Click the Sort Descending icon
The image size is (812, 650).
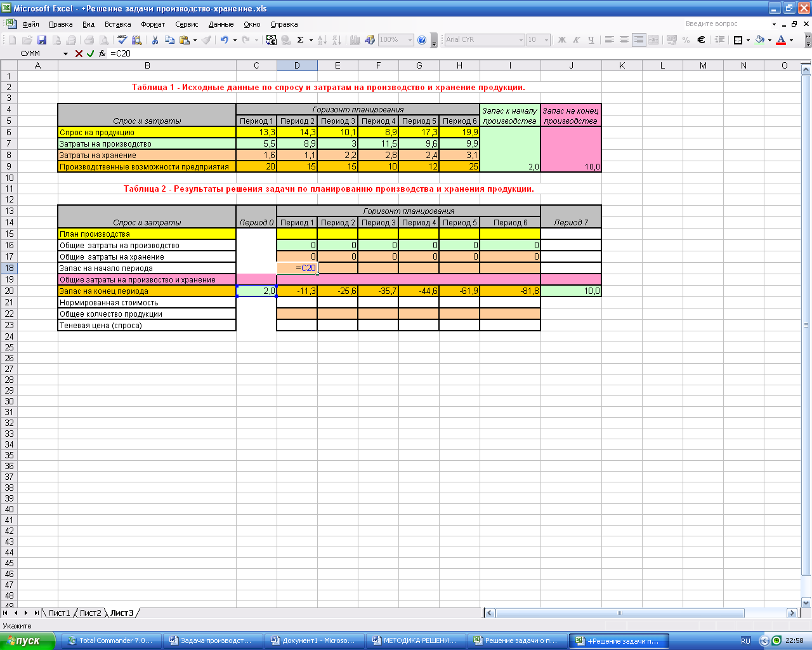click(x=337, y=40)
